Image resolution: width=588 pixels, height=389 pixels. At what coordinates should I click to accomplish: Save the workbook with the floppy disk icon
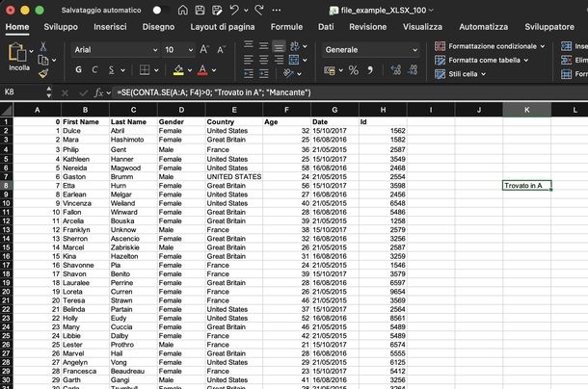(200, 11)
